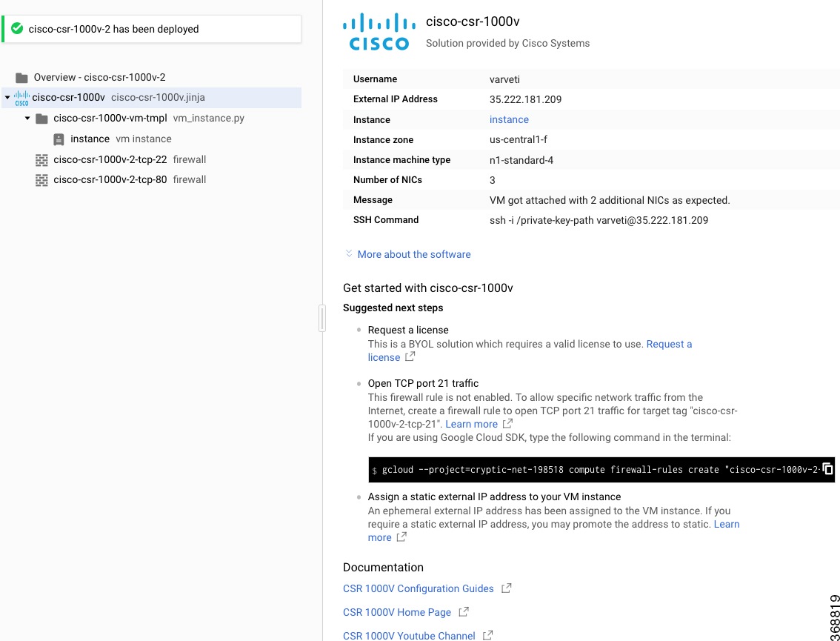Click external link icon next to TCP port Learn more
This screenshot has height=641, width=840.
(507, 423)
